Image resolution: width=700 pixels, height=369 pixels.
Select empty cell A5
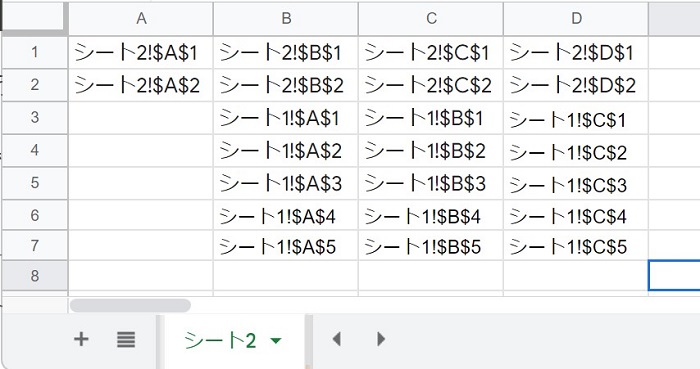coord(141,183)
